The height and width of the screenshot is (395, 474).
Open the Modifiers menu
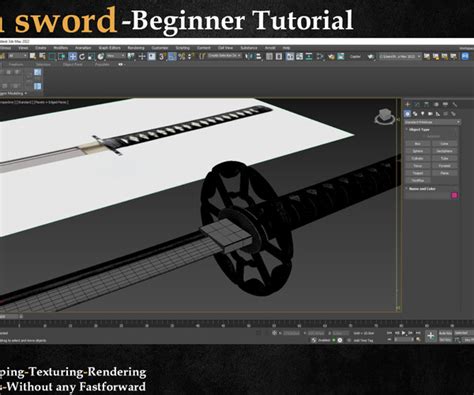coord(61,48)
